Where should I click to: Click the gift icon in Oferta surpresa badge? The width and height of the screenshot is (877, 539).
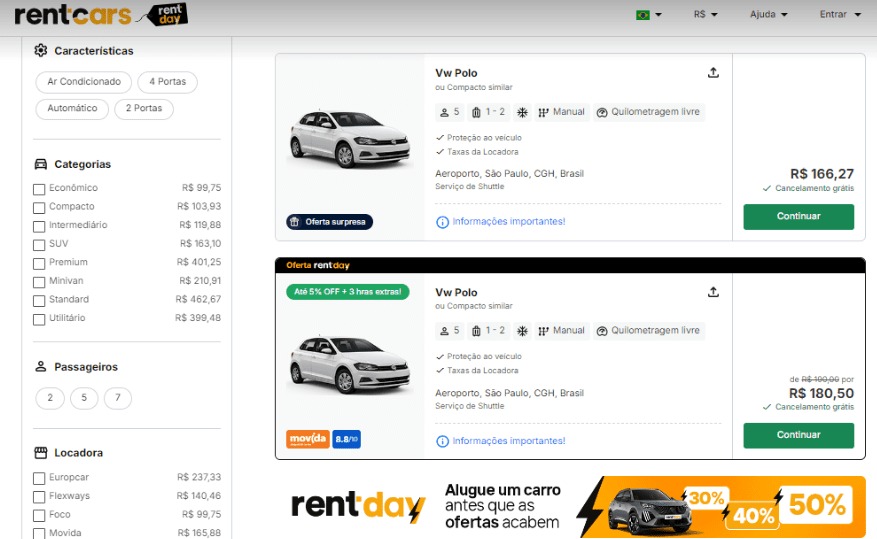295,222
